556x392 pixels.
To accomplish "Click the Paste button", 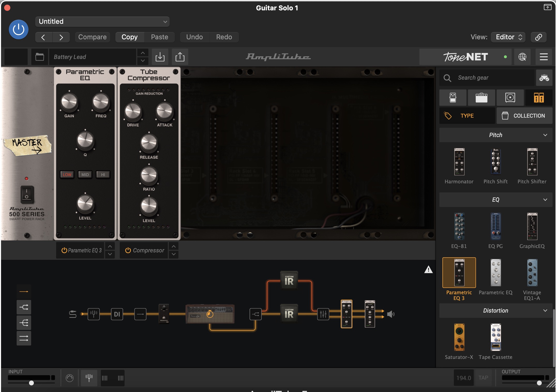I will 160,37.
